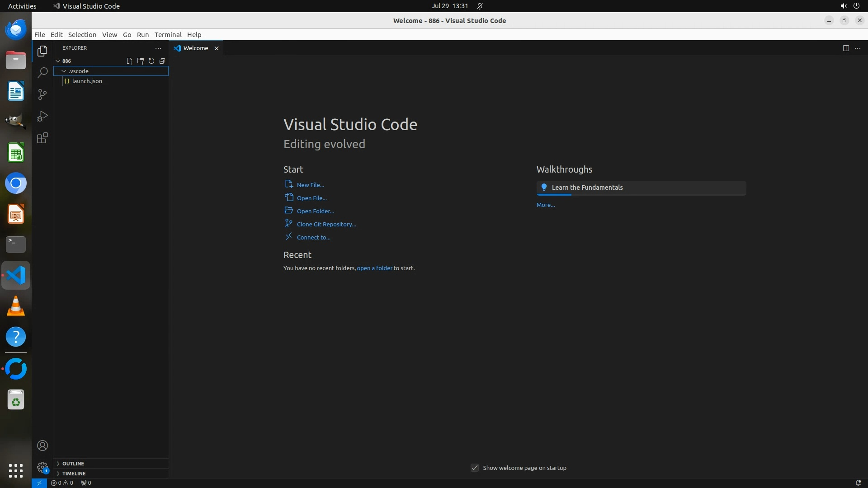Screen dimensions: 868x488
Task: Open the Run and Debug view
Action: pyautogui.click(x=42, y=116)
